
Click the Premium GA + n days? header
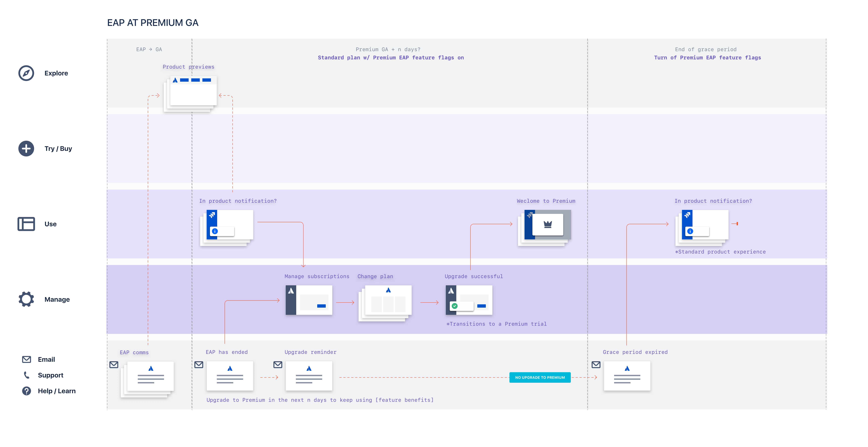pyautogui.click(x=388, y=50)
